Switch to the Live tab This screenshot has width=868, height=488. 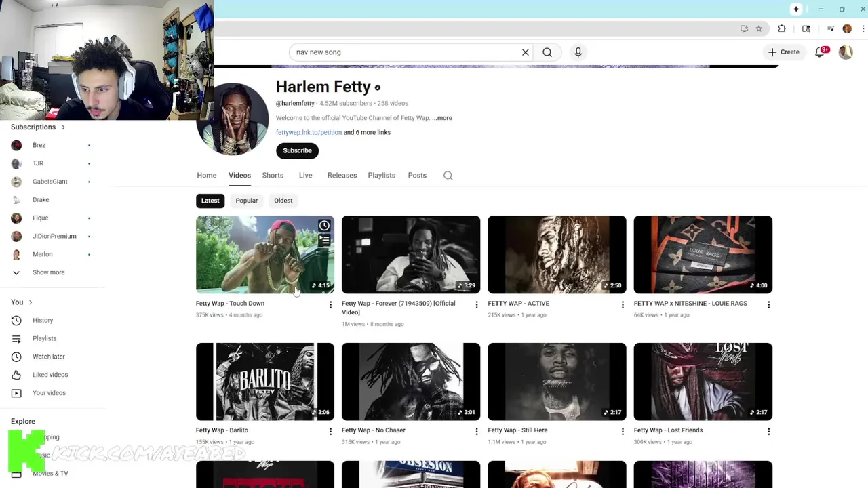point(305,176)
